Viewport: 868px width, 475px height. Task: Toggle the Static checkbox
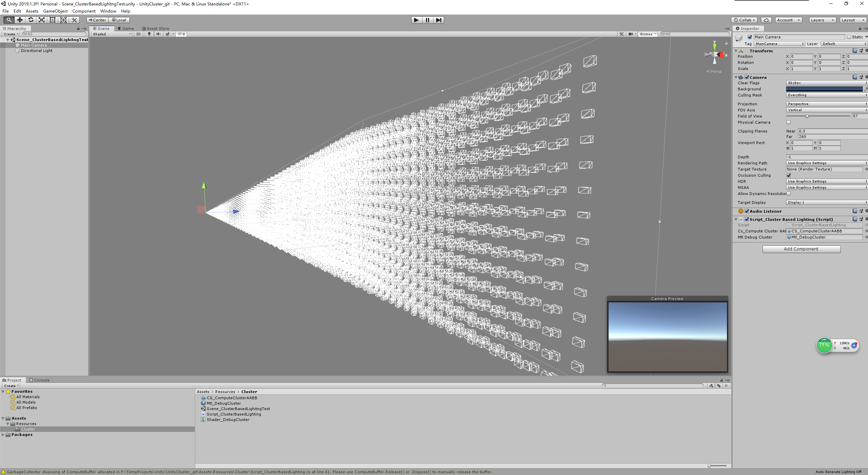click(849, 37)
